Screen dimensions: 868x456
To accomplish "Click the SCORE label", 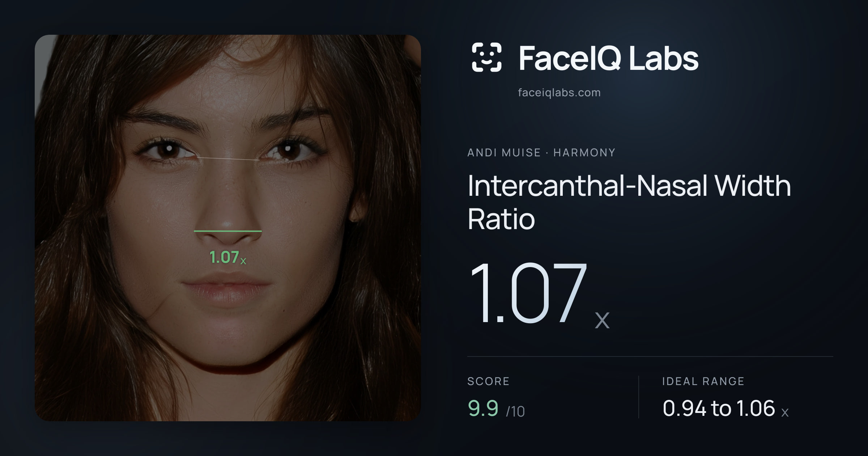I will tap(488, 381).
